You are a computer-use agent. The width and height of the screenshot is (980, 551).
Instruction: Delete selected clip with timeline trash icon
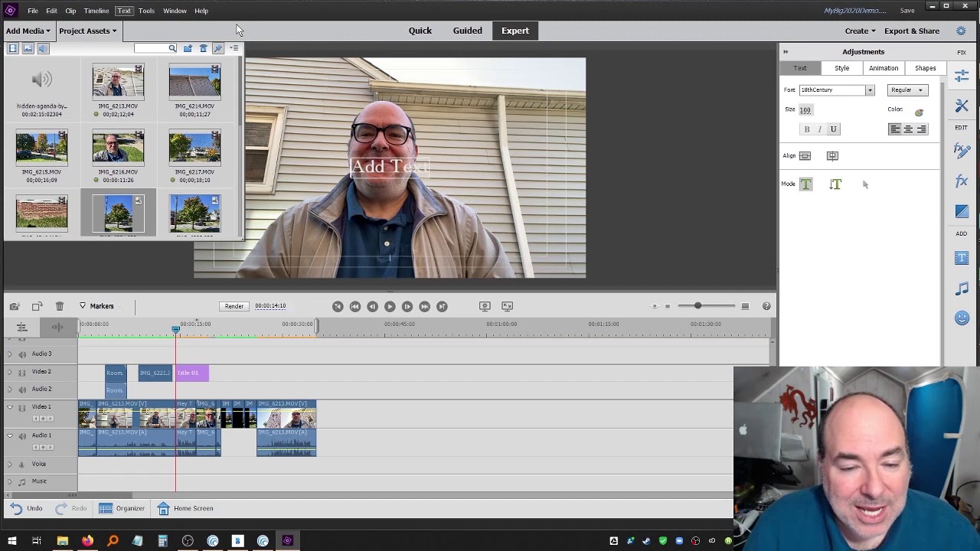point(60,306)
